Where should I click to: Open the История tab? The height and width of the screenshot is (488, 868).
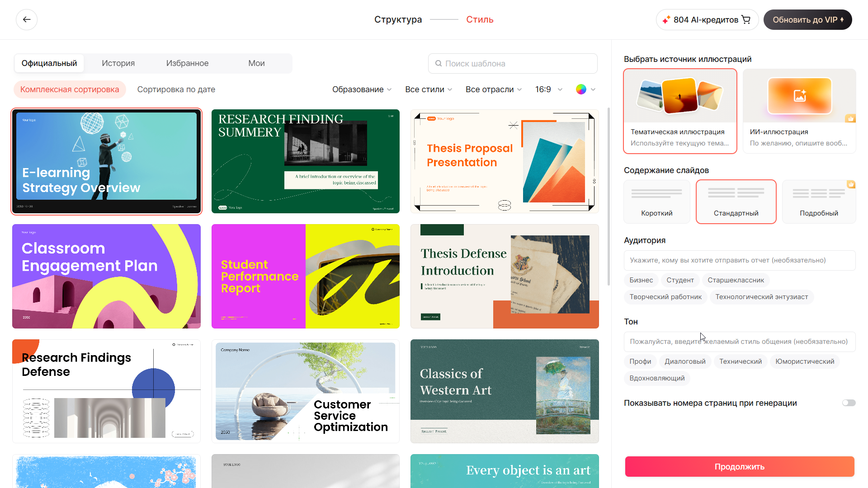pos(118,63)
